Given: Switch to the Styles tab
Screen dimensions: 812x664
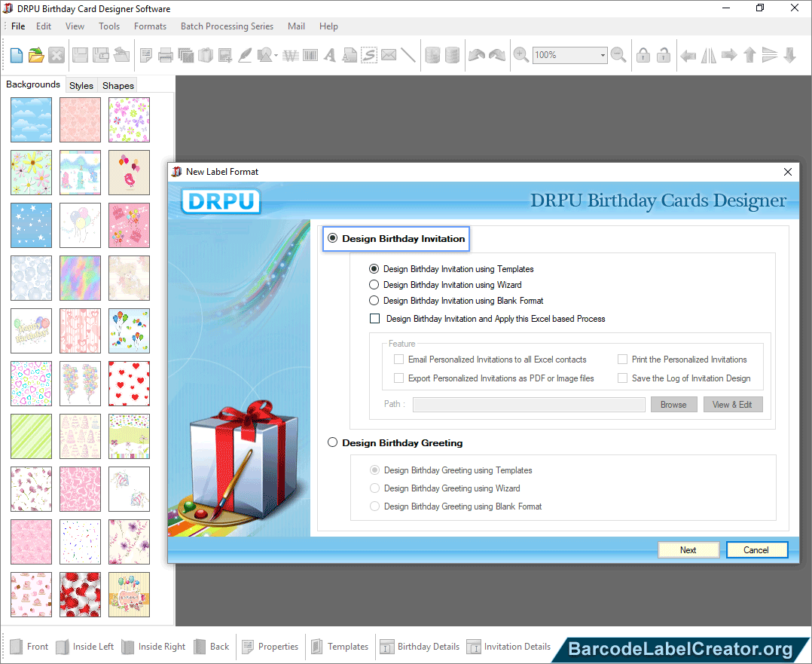Looking at the screenshot, I should point(81,85).
